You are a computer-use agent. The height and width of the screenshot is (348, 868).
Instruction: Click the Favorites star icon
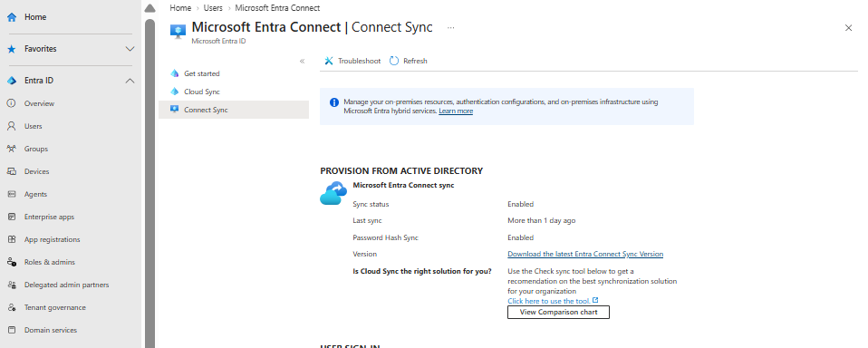(12, 49)
